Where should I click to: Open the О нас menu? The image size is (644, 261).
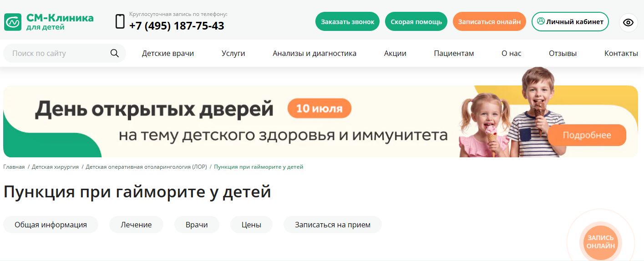point(512,53)
